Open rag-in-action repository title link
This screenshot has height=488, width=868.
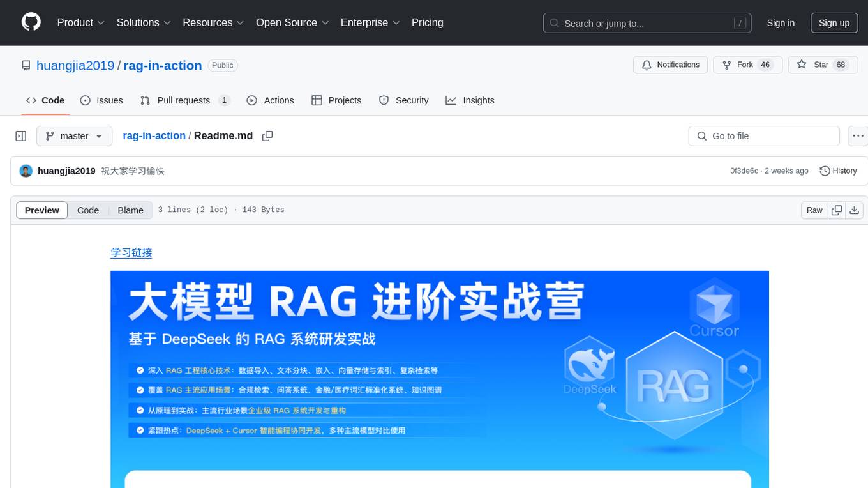[x=163, y=65]
